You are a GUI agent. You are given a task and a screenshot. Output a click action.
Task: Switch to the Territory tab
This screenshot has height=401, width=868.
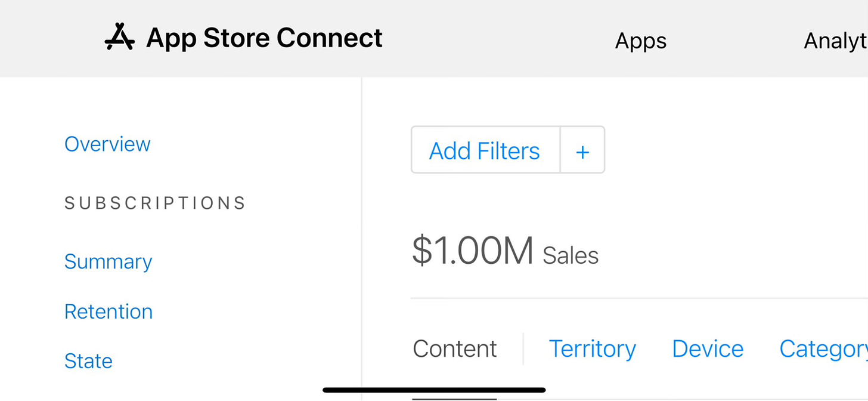pyautogui.click(x=592, y=349)
